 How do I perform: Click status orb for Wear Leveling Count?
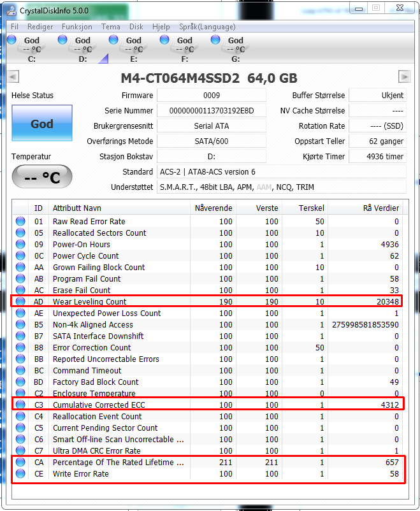point(20,301)
